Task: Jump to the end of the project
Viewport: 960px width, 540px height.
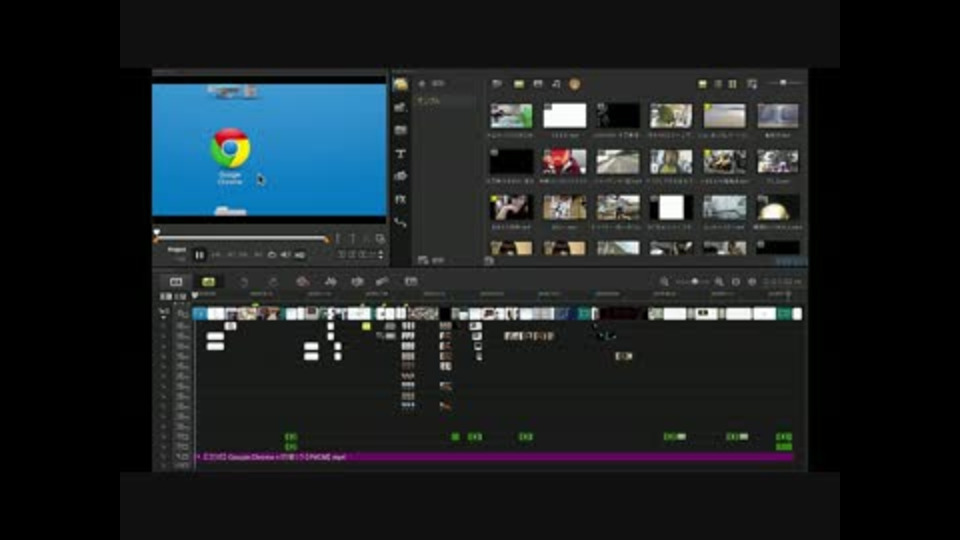Action: 258,255
